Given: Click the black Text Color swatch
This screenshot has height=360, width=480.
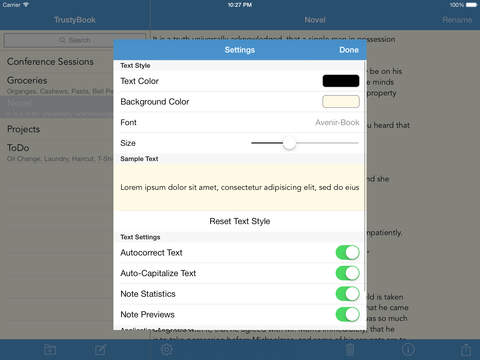Looking at the screenshot, I should point(341,81).
